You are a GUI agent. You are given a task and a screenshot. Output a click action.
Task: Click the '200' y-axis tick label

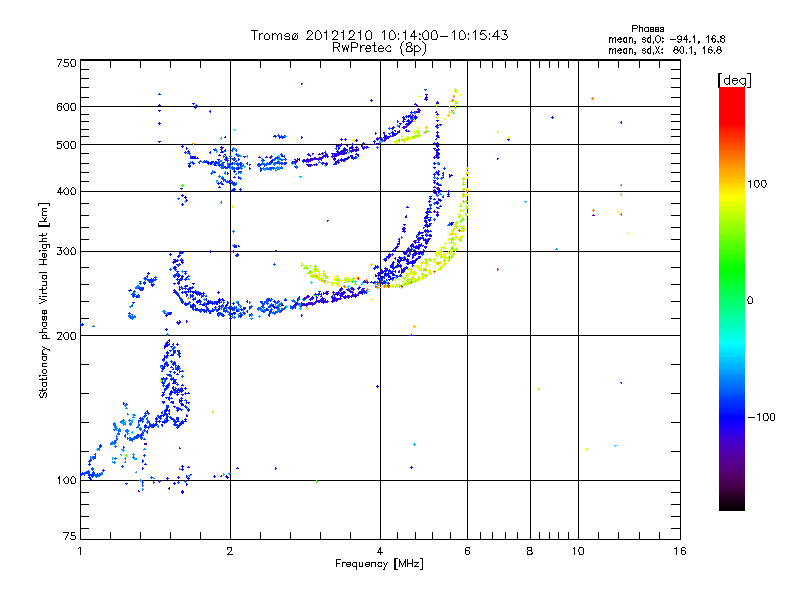click(66, 336)
